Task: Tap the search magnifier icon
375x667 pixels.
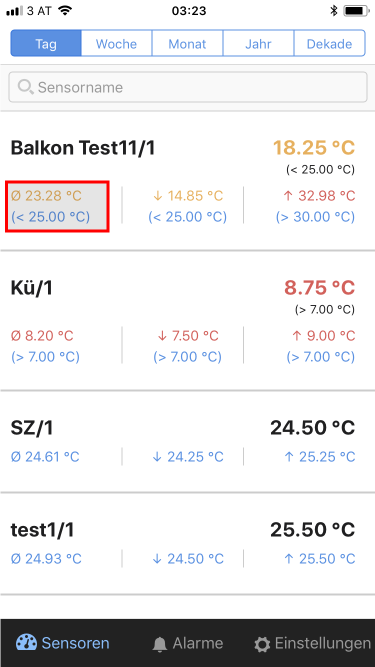Action: (25, 87)
